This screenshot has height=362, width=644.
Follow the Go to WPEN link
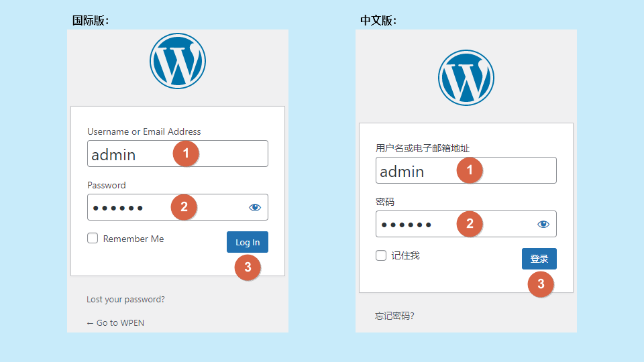pos(115,323)
